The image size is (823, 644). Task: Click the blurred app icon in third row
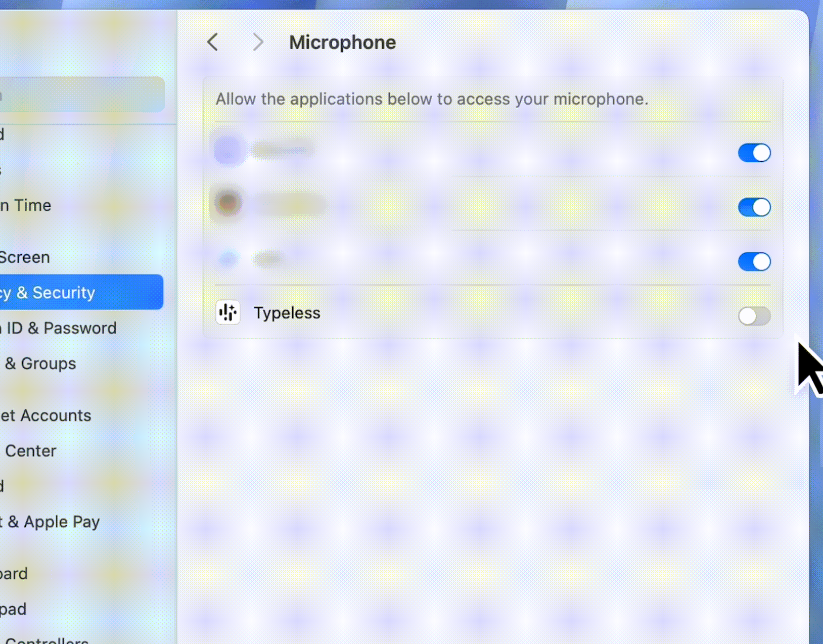click(227, 259)
